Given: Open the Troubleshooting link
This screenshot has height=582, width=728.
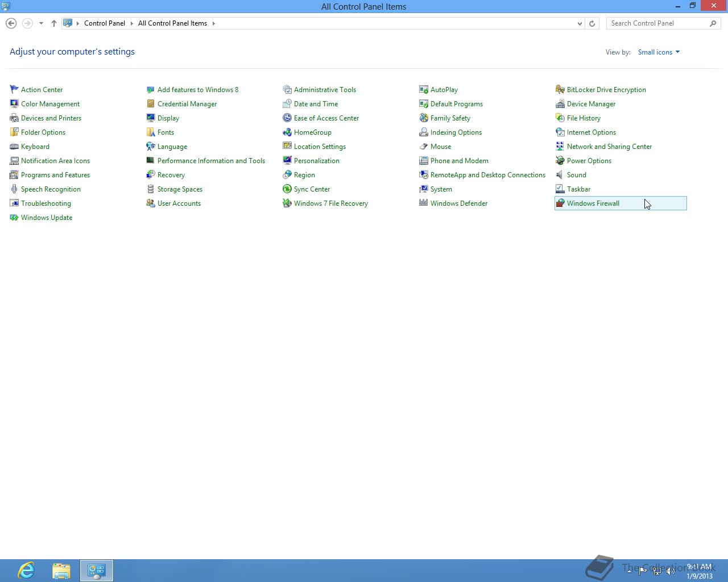Looking at the screenshot, I should tap(46, 203).
